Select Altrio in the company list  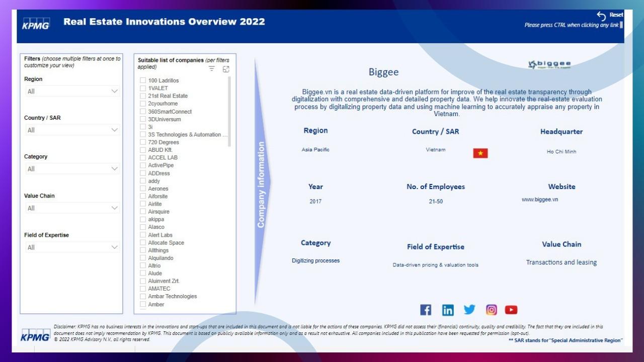coord(154,266)
